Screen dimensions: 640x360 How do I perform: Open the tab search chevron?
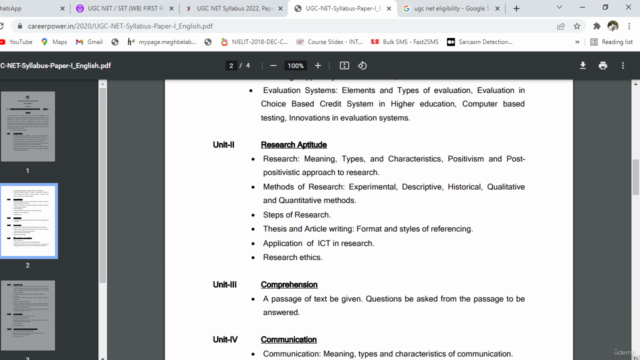click(559, 7)
